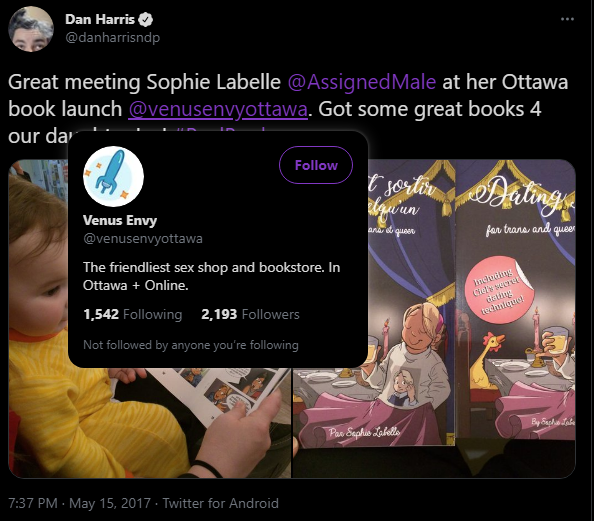Click the hover card bio text

coord(211,276)
